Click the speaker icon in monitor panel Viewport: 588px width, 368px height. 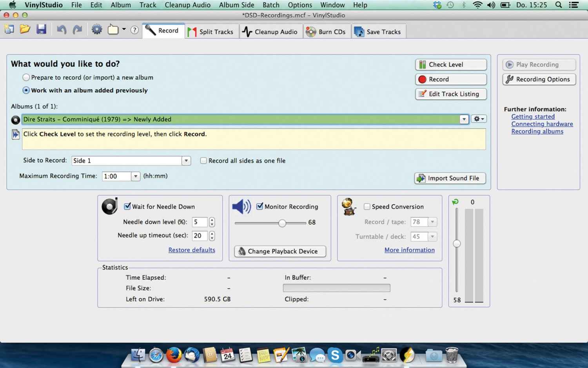241,206
